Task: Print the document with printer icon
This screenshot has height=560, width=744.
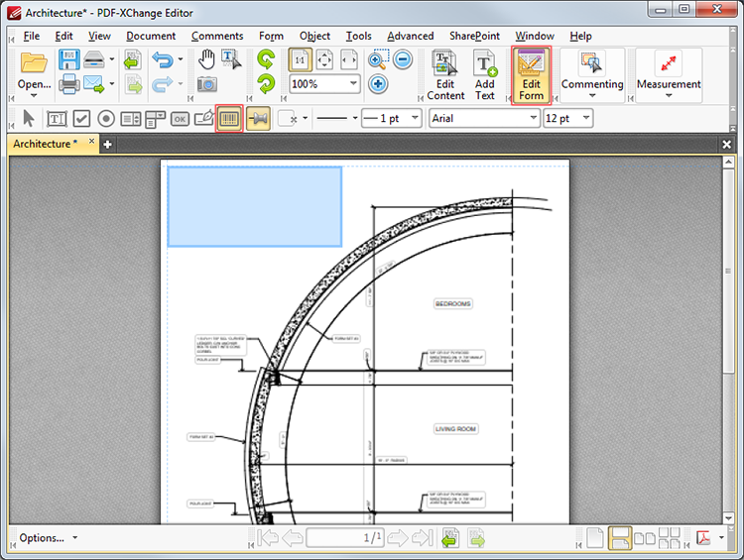Action: tap(69, 84)
